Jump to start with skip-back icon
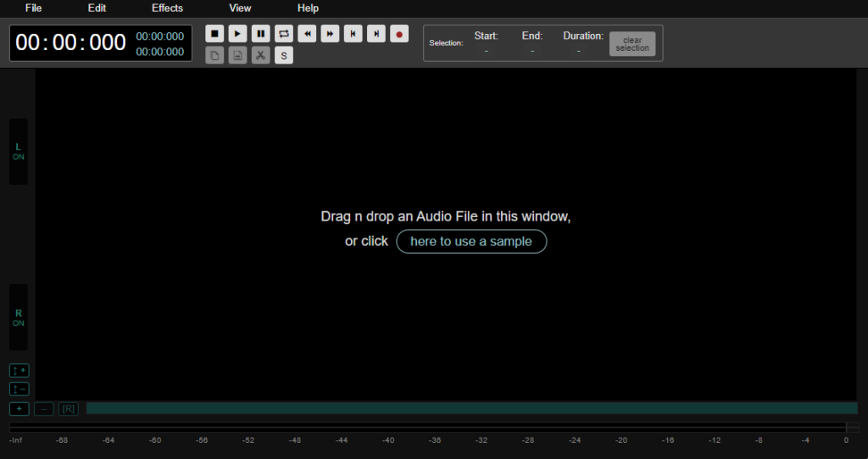The width and height of the screenshot is (868, 459). pos(353,34)
